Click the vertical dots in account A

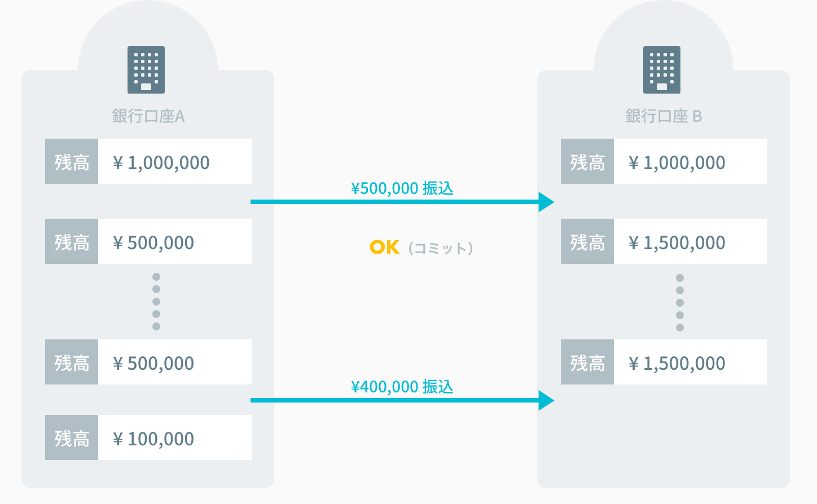point(156,302)
